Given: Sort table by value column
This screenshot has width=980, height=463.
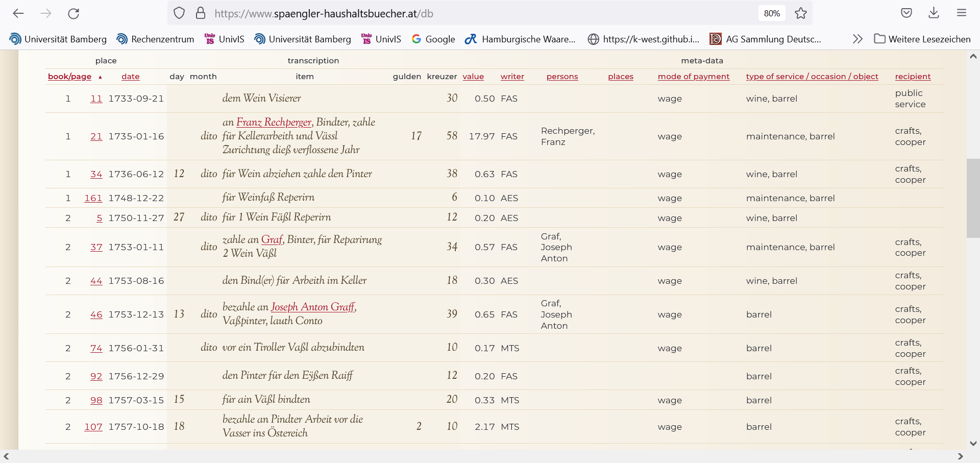Looking at the screenshot, I should coord(473,77).
